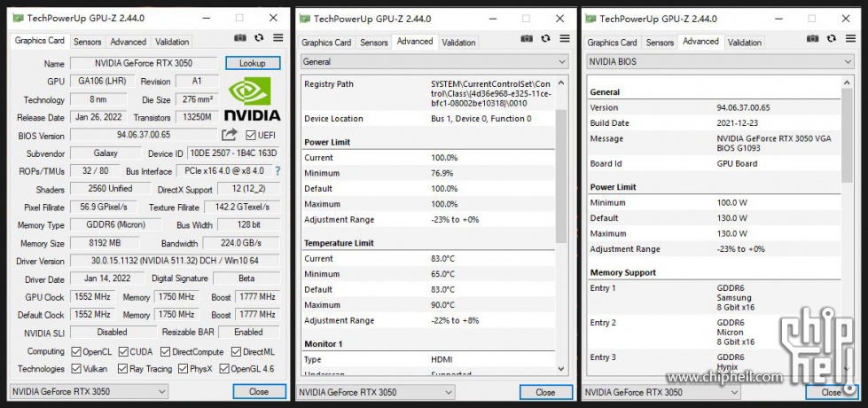The image size is (868, 408).
Task: Open hamburger menu in left GPU-Z window
Action: [278, 37]
